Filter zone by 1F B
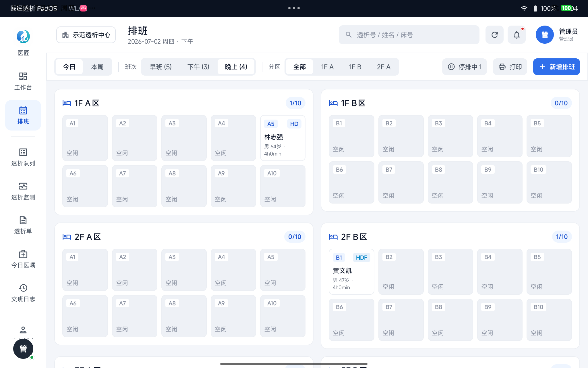588x368 pixels. (x=355, y=67)
